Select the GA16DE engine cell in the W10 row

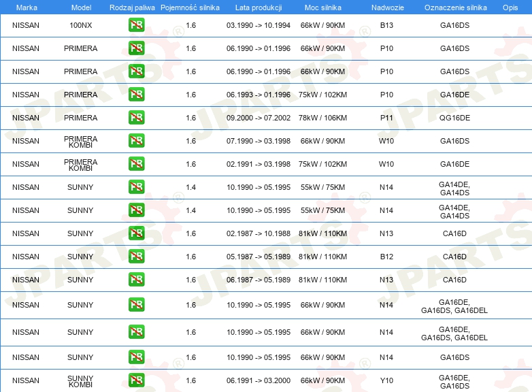(x=454, y=164)
